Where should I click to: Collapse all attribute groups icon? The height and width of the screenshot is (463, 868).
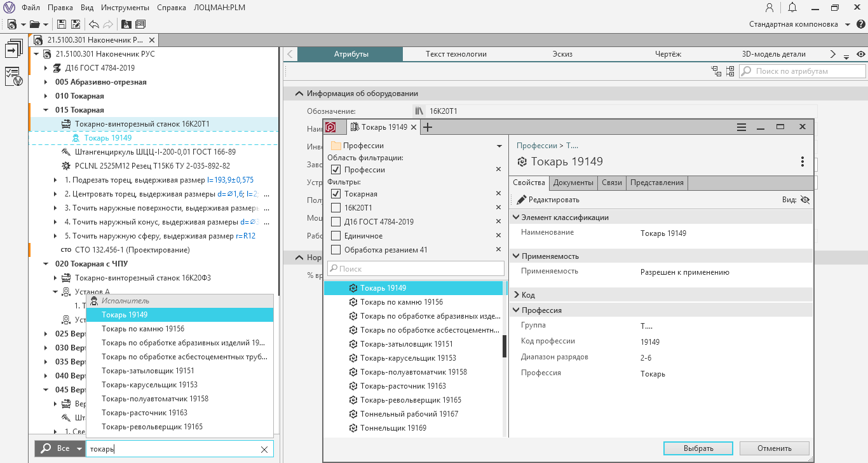pyautogui.click(x=716, y=71)
